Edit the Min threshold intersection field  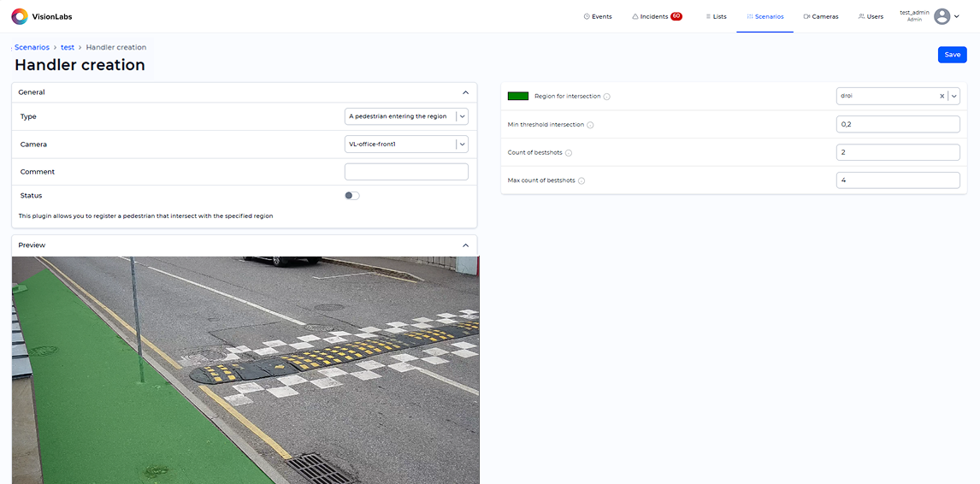[x=898, y=125]
